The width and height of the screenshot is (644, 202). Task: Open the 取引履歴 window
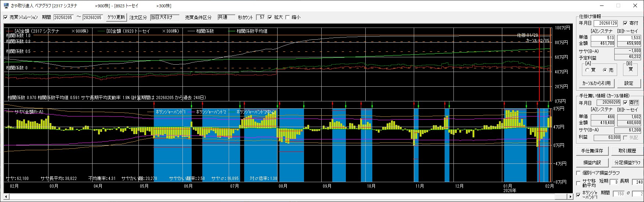coord(627,151)
